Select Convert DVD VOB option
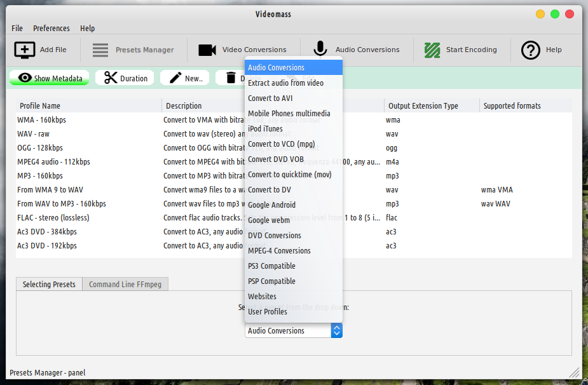Screen dimensions: 588x385 [x=294, y=159]
